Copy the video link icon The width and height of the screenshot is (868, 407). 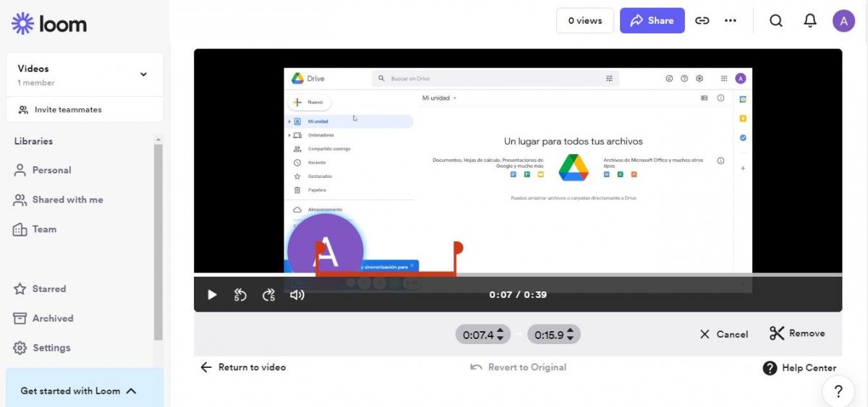(x=702, y=20)
